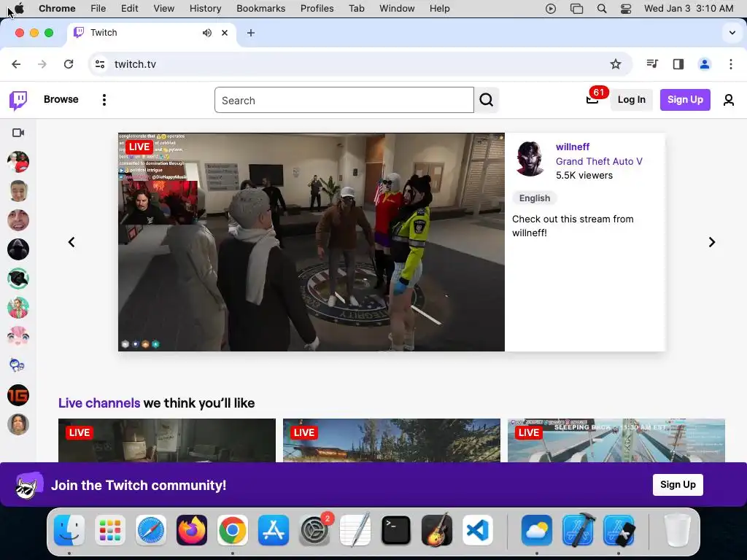Viewport: 747px width, 560px height.
Task: Open the Live channels heading link
Action: coord(99,402)
